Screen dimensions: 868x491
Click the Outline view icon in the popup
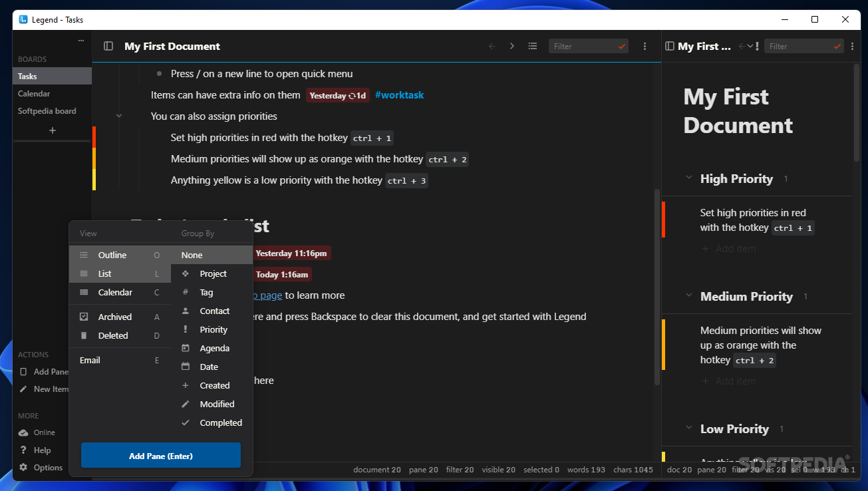point(84,255)
